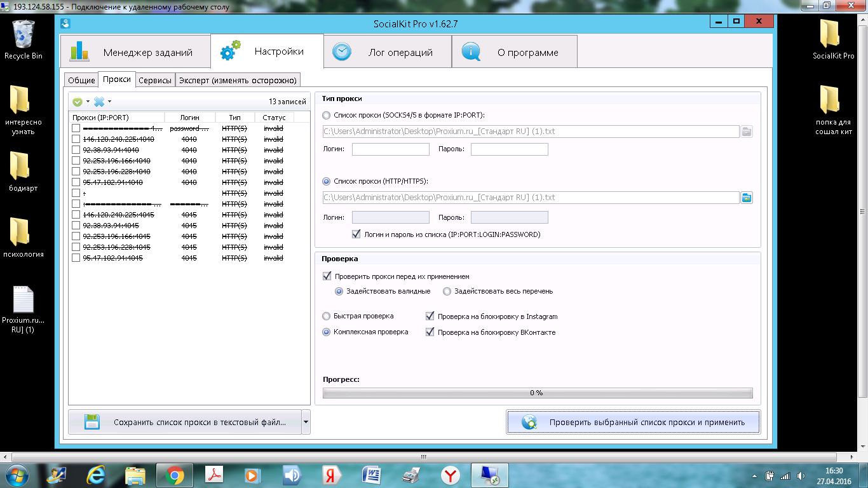Expand the save proxy list dropdown arrow
This screenshot has width=868, height=488.
(x=306, y=422)
